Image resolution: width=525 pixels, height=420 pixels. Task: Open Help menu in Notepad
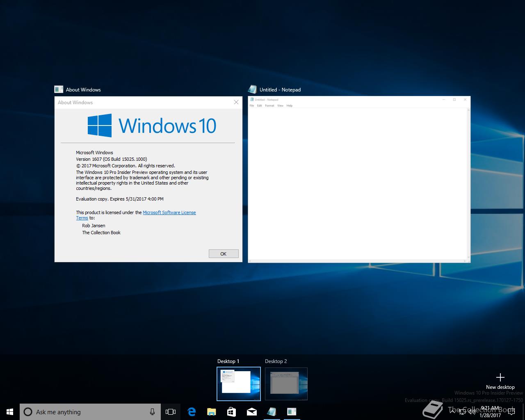[290, 106]
